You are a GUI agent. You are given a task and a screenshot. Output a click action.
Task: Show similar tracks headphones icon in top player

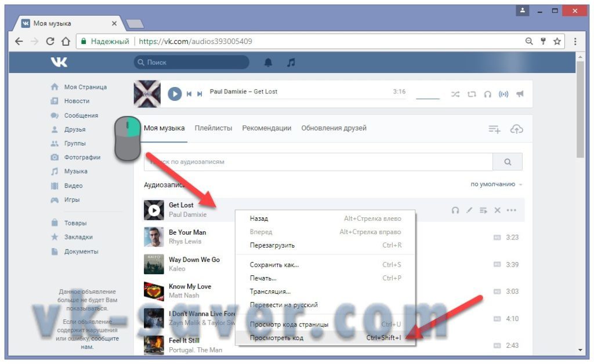487,94
